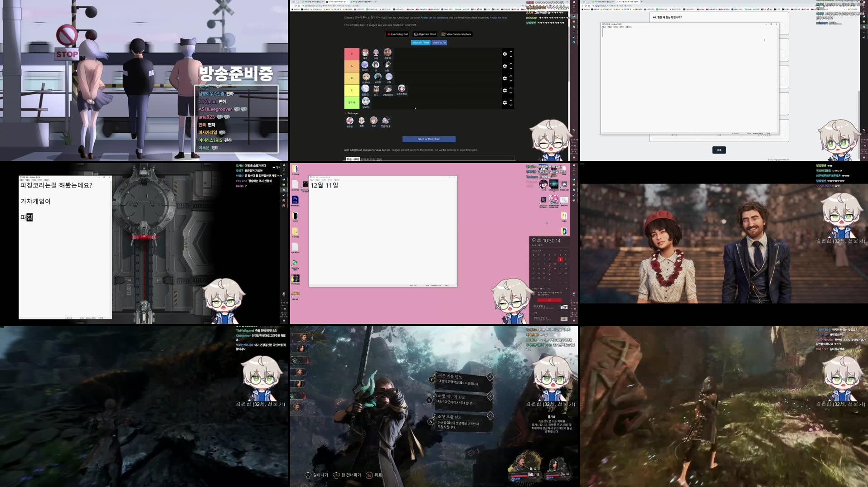Open the yellow folder icon on the desktop
This screenshot has height=487, width=868.
click(x=295, y=231)
